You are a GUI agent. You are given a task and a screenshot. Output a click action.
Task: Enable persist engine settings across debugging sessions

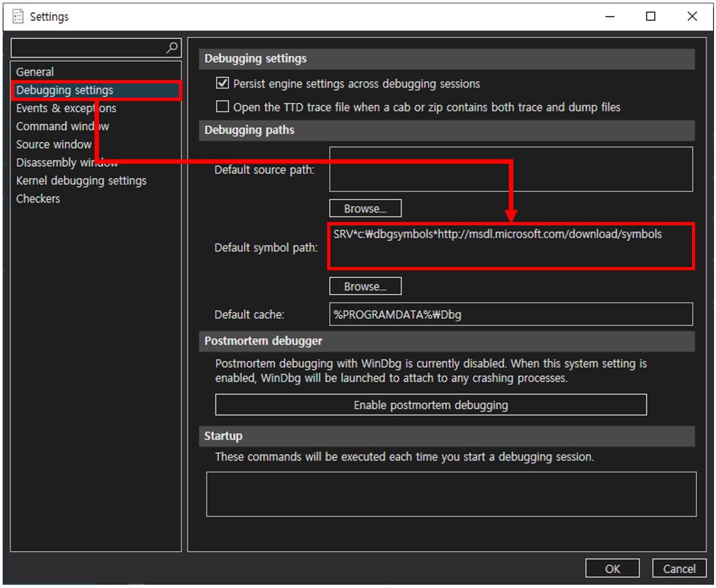click(222, 82)
